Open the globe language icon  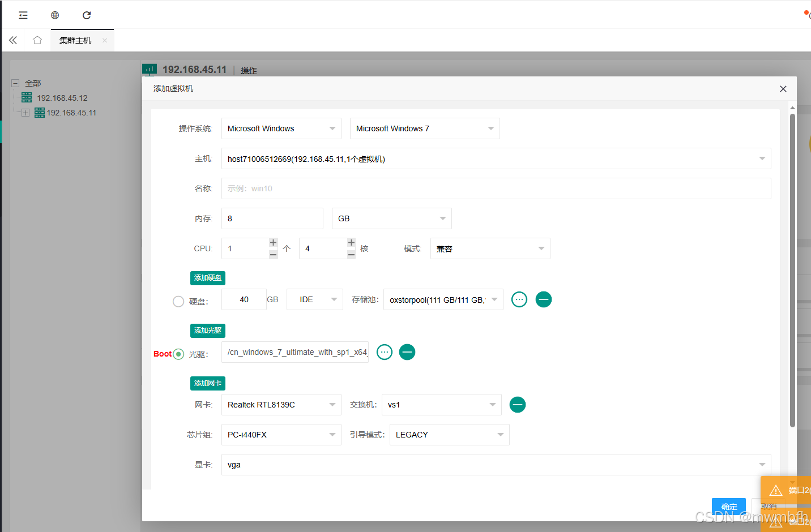[x=55, y=15]
